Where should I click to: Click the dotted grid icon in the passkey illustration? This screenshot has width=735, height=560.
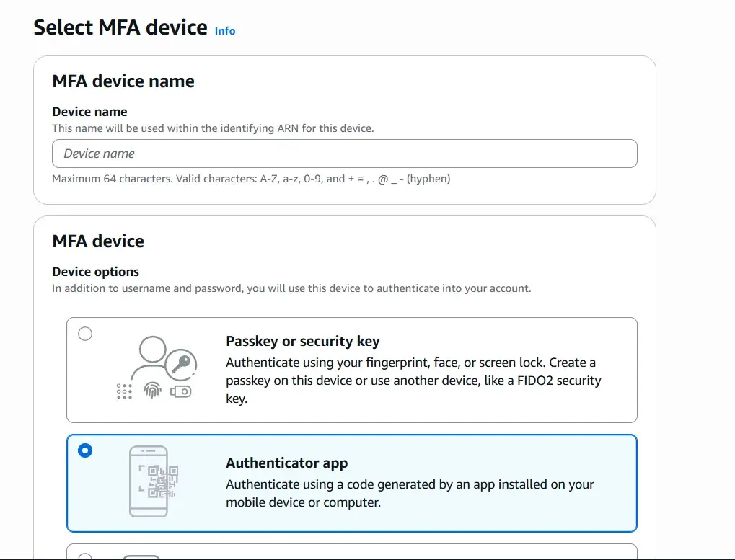[x=124, y=391]
